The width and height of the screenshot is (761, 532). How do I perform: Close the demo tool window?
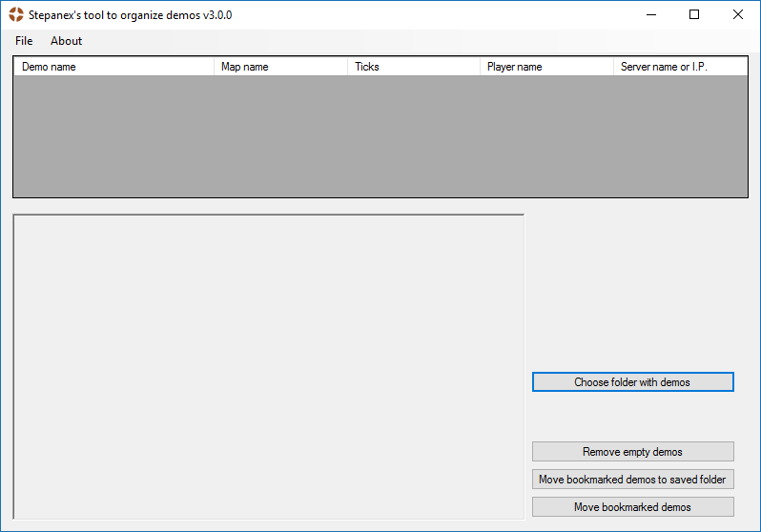[x=738, y=14]
